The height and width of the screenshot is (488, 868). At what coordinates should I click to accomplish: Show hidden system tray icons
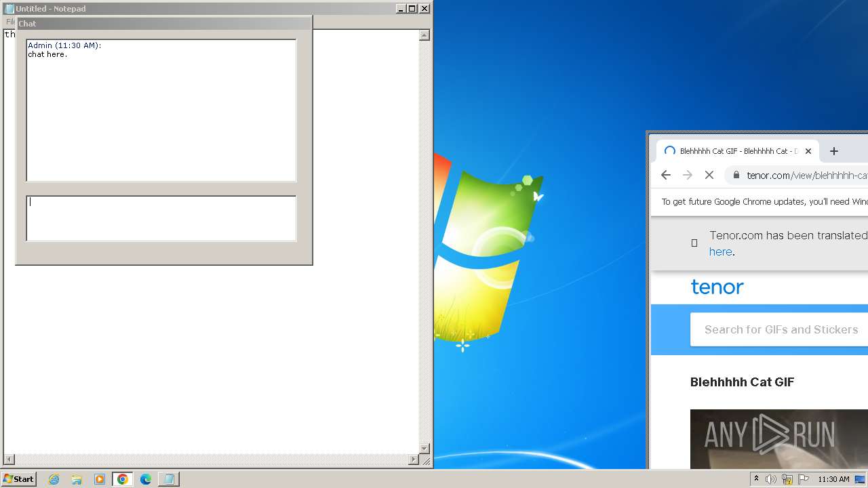[756, 479]
